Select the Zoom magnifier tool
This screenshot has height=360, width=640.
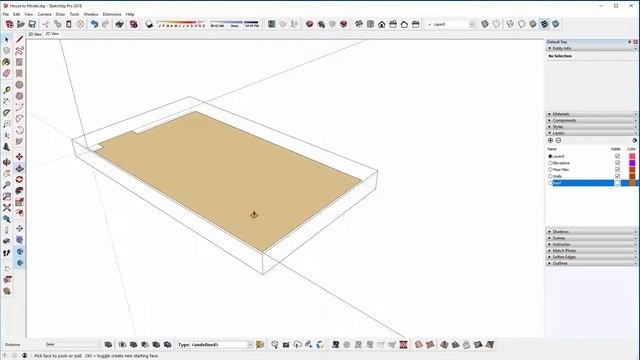click(7, 185)
